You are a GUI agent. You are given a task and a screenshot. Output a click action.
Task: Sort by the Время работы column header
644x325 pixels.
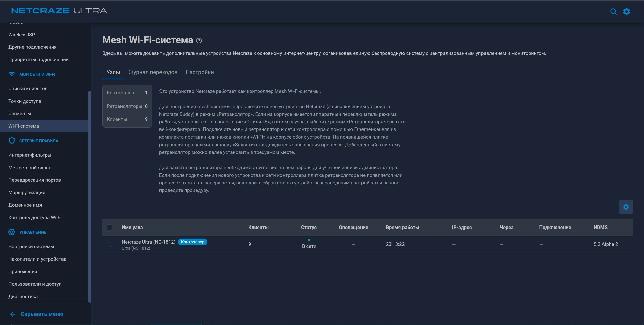coord(403,227)
